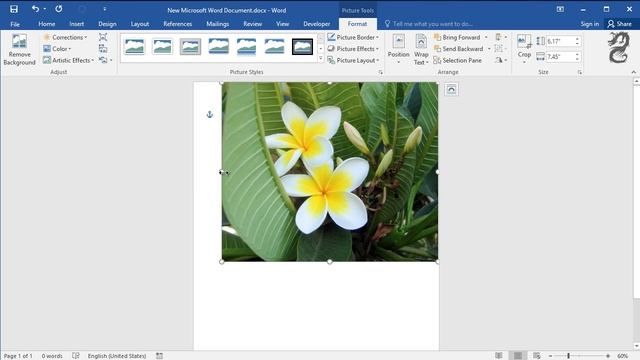Click English (United States) language indicator
The height and width of the screenshot is (360, 640).
tap(117, 356)
